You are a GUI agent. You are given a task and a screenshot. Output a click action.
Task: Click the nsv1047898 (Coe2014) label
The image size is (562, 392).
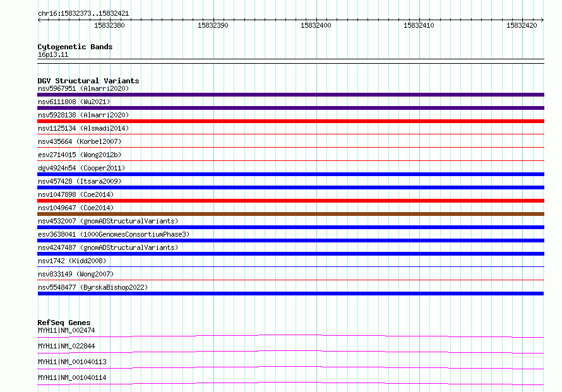[76, 194]
